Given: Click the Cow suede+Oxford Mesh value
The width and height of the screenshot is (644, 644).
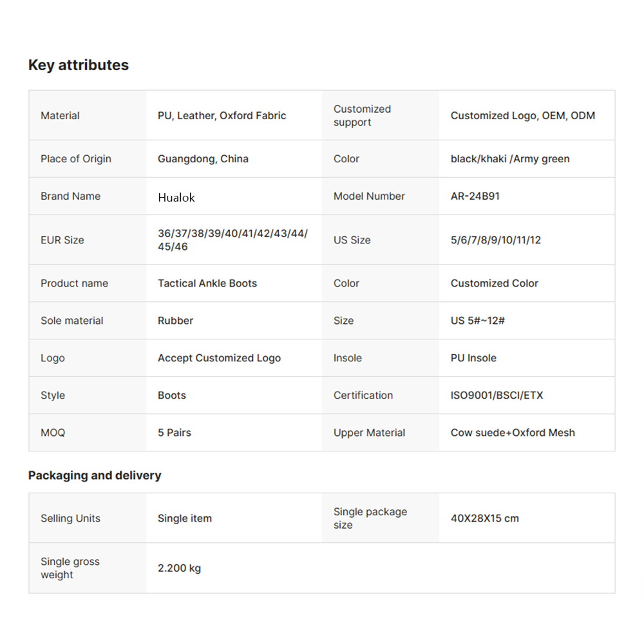Looking at the screenshot, I should (513, 433).
